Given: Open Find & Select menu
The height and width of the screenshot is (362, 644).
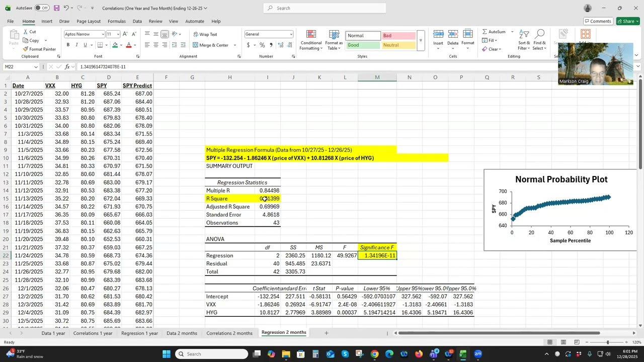Looking at the screenshot, I should (540, 40).
